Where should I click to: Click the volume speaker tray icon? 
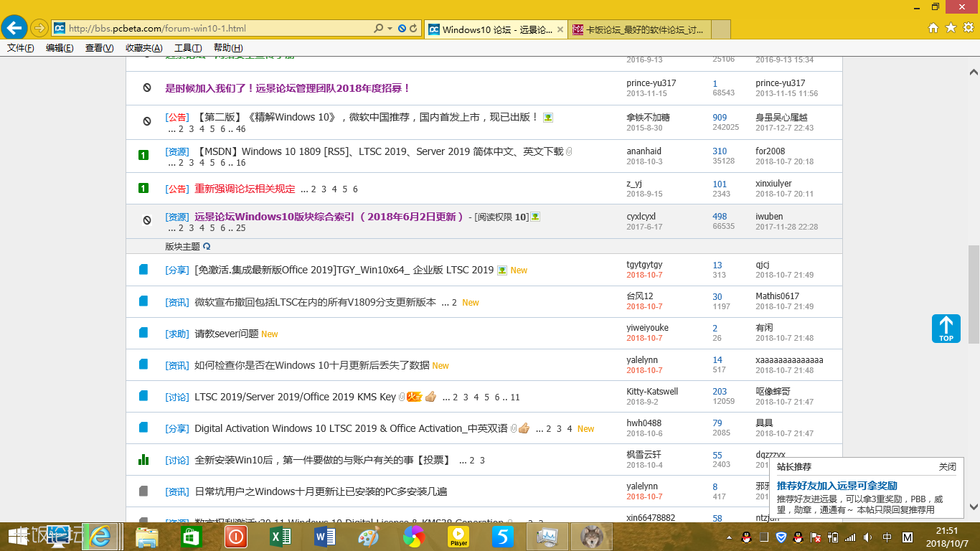coord(867,537)
